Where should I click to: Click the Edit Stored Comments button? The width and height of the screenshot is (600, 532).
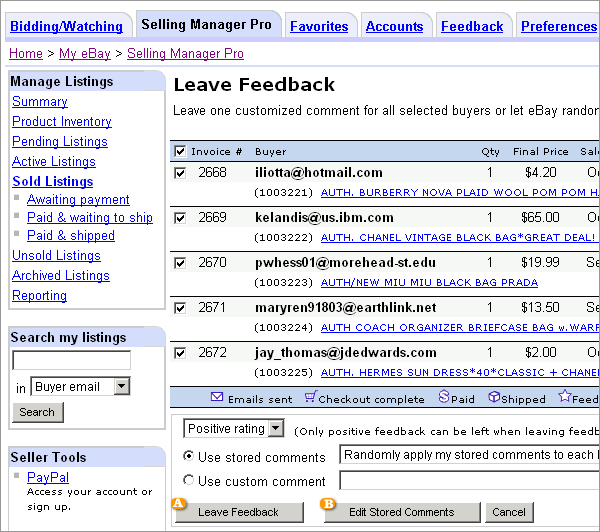coord(402,512)
